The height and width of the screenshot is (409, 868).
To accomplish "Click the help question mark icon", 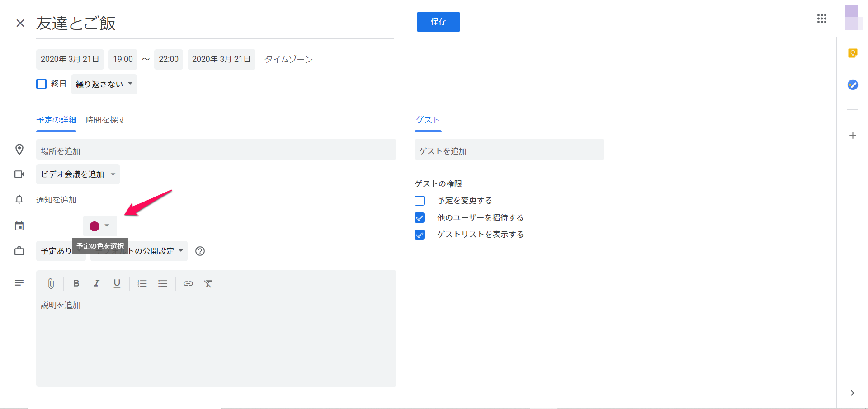I will (x=200, y=251).
